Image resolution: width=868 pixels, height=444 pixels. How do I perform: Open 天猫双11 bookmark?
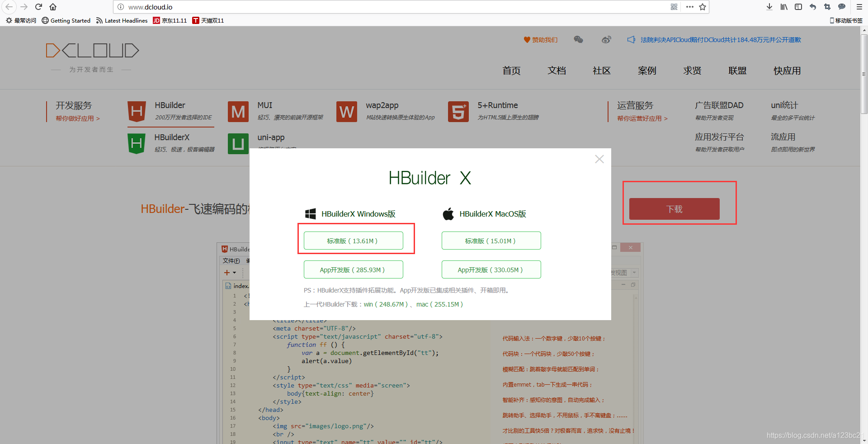pos(208,20)
